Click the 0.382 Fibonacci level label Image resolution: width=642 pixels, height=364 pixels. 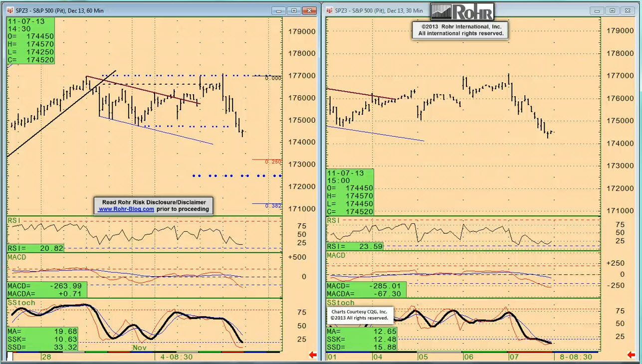(x=273, y=206)
